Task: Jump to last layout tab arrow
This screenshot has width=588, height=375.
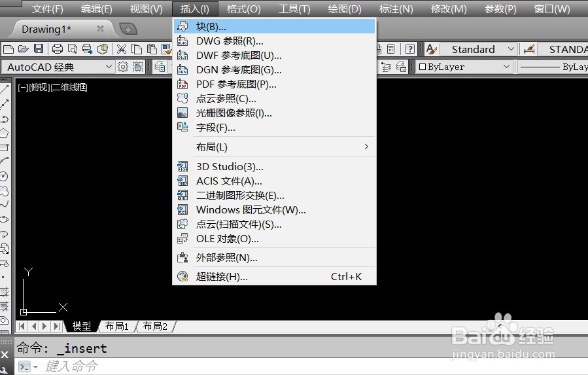Action: pos(57,326)
